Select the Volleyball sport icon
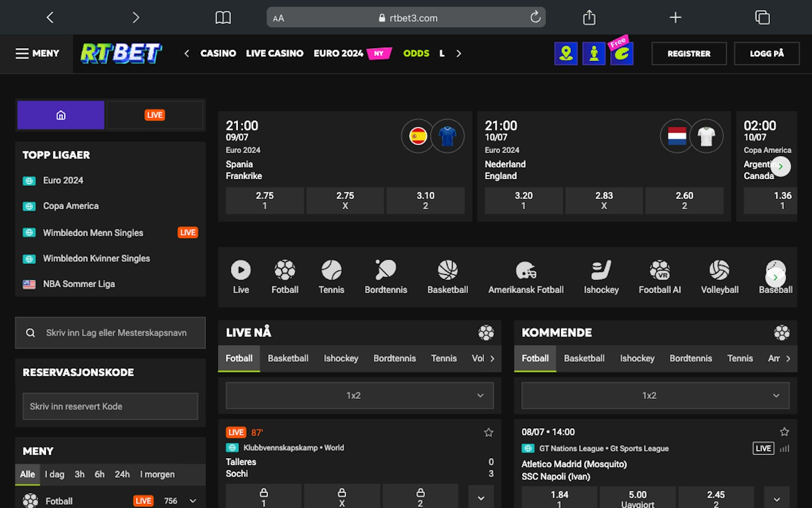Viewport: 812px width, 508px height. click(719, 270)
